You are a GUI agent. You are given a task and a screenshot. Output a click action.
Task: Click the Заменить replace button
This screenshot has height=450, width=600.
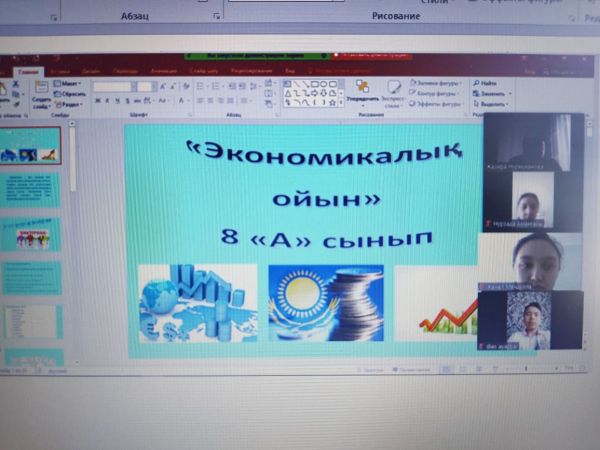coord(492,93)
